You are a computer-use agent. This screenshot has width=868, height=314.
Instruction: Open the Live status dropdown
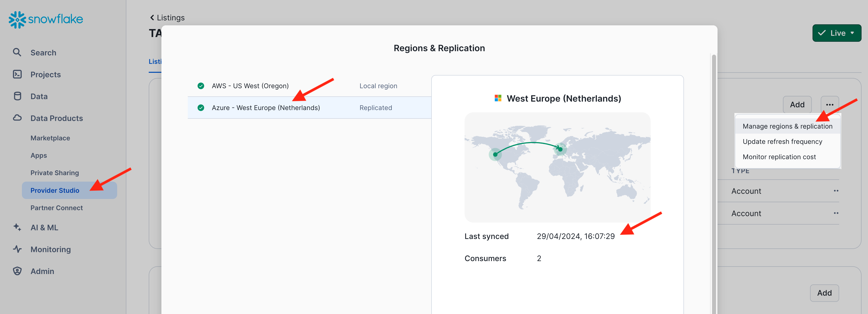click(836, 33)
